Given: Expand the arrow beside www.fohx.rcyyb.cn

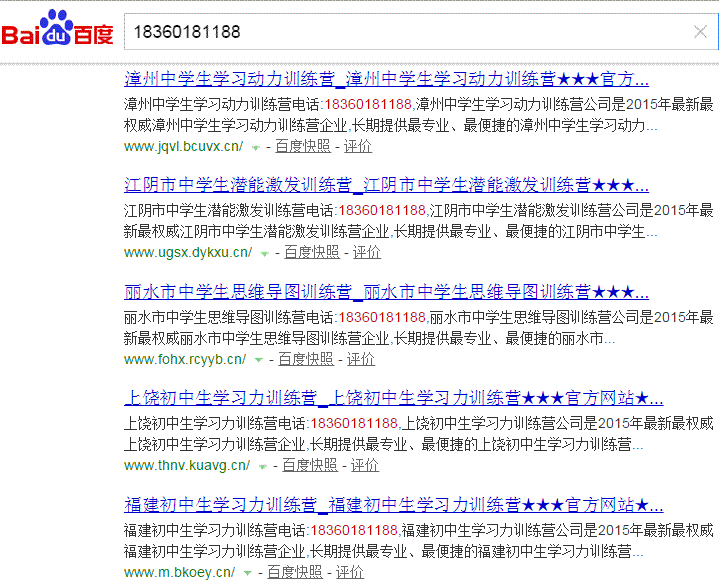Looking at the screenshot, I should tap(259, 360).
